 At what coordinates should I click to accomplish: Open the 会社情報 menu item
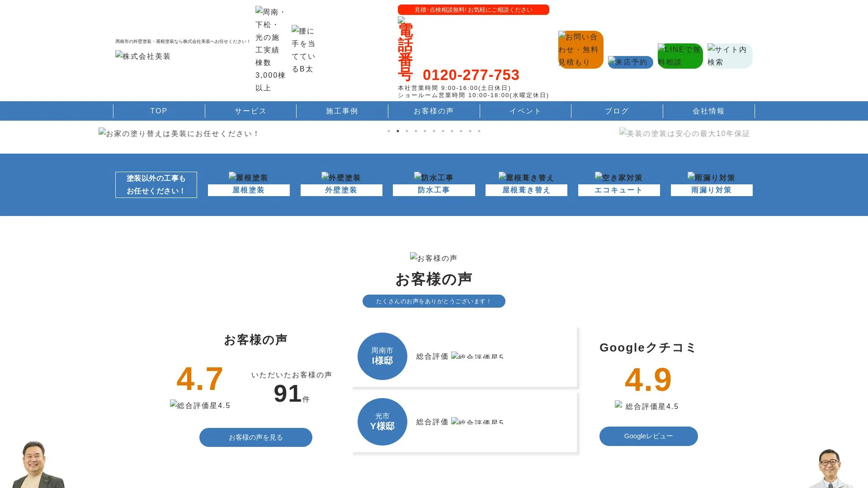click(x=708, y=111)
